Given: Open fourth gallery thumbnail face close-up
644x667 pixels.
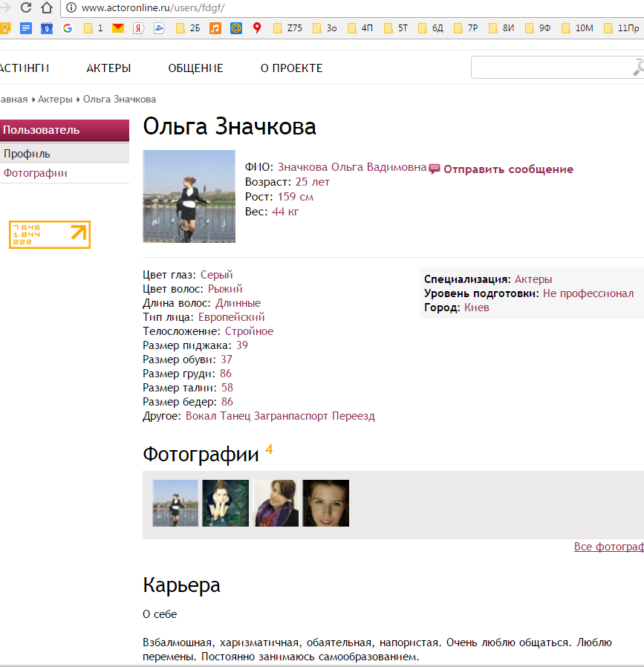Looking at the screenshot, I should pyautogui.click(x=326, y=504).
